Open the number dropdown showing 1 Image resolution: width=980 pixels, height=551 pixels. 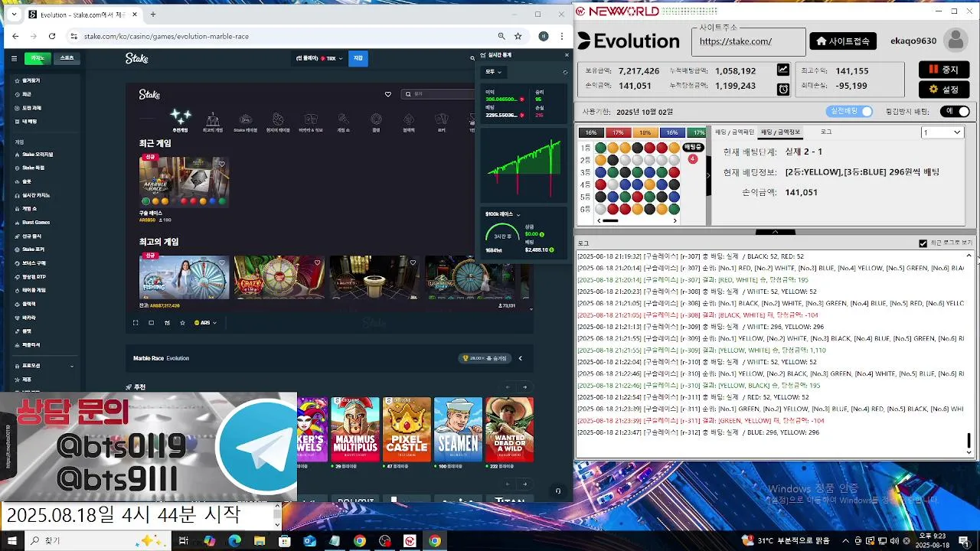coord(942,132)
